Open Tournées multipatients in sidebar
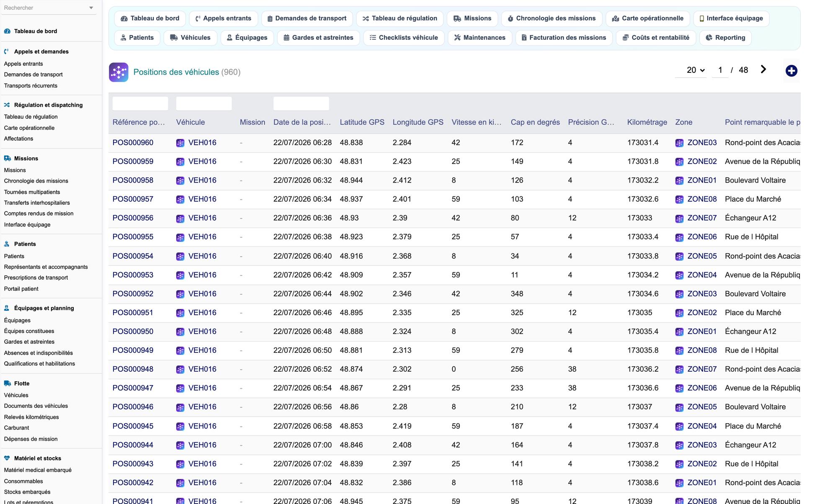Screen dimensions: 815x504 tap(32, 192)
